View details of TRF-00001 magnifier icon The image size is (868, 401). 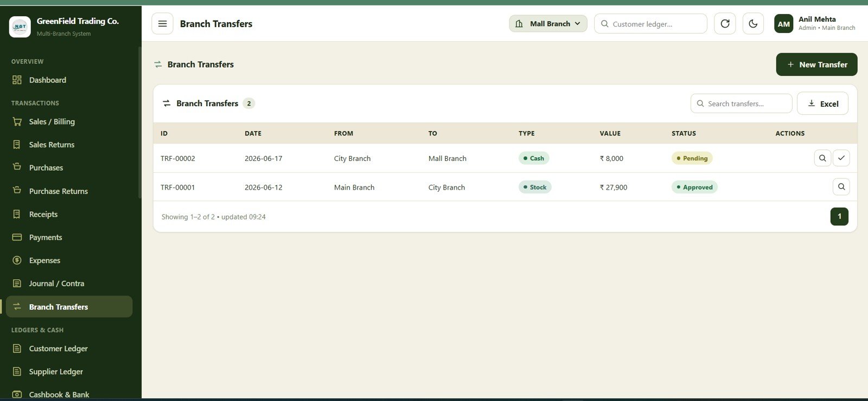(x=841, y=187)
